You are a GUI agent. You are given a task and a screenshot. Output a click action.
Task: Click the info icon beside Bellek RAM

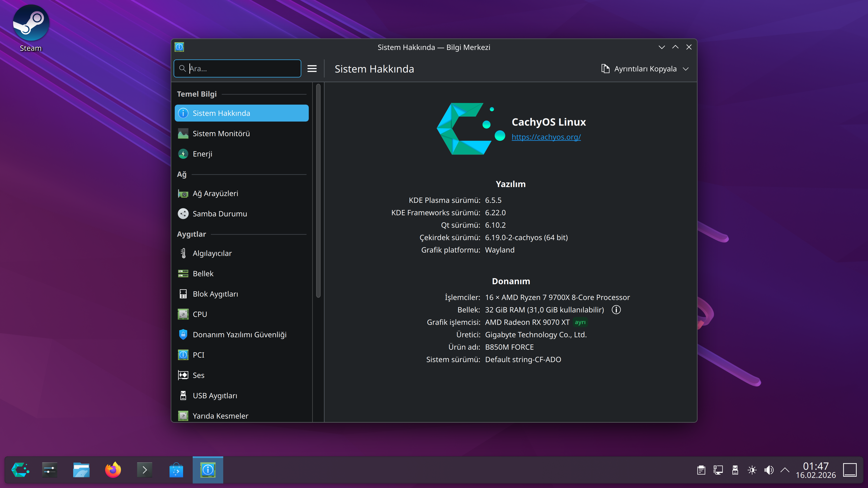(616, 310)
